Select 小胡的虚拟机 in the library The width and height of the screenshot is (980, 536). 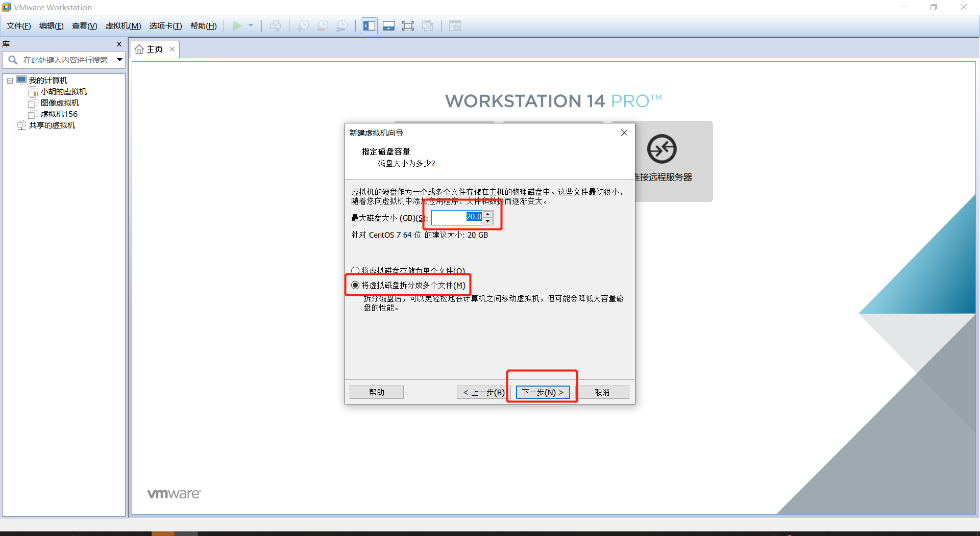pos(64,92)
